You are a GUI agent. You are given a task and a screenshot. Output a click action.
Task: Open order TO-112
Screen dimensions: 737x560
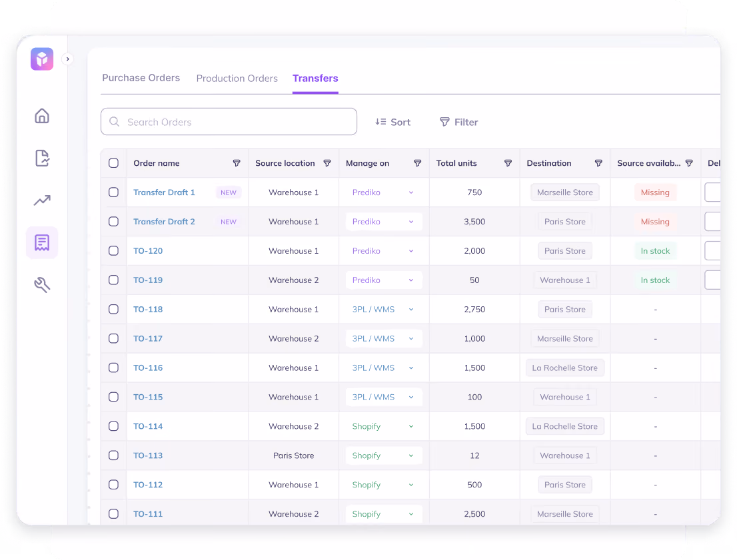point(148,484)
